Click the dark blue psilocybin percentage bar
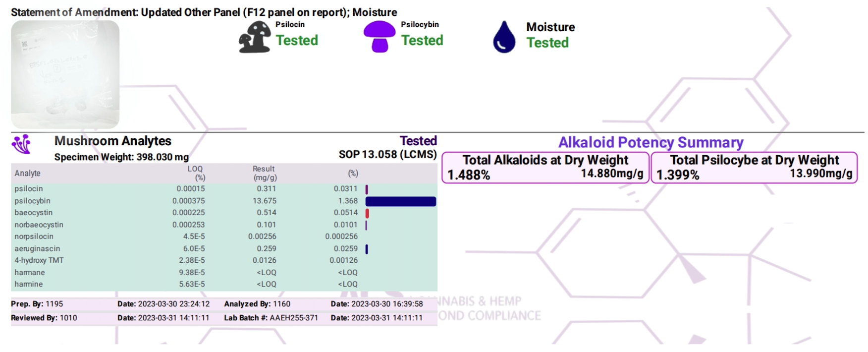Viewport: 868px width, 352px height. 400,201
